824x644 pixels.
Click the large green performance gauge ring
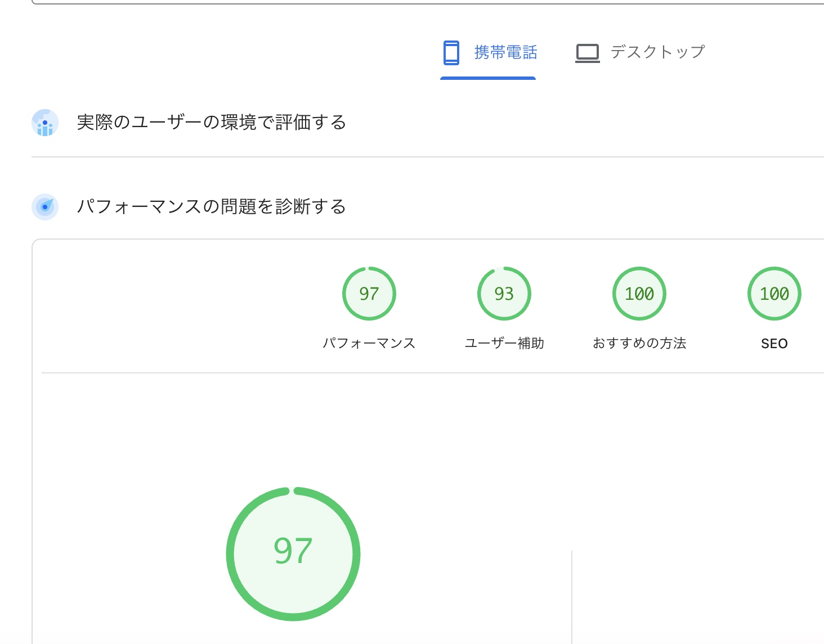click(230, 554)
